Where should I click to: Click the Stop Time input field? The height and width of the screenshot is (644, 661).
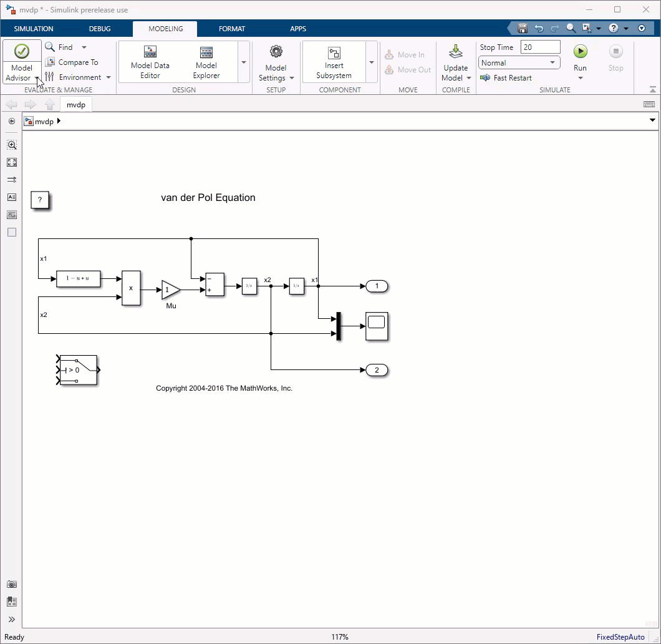click(x=540, y=47)
